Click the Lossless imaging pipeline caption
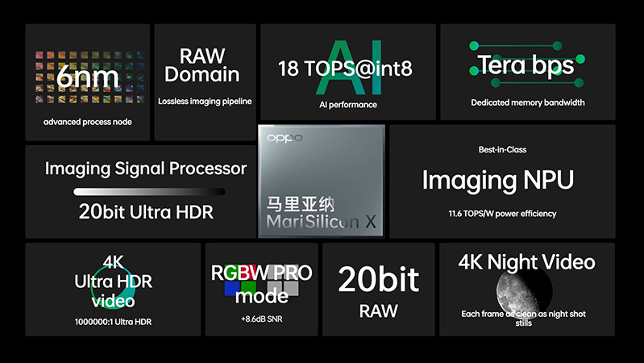Viewport: 644px width, 363px height. [205, 102]
